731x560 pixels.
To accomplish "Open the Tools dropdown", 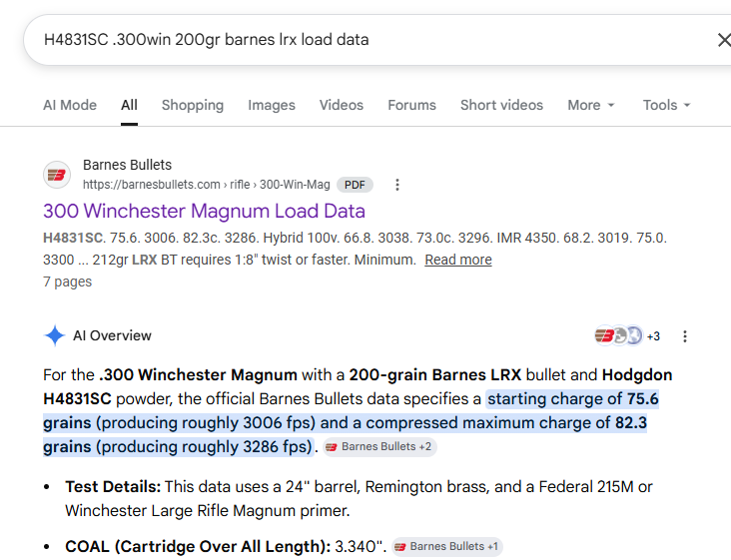I will pyautogui.click(x=666, y=105).
